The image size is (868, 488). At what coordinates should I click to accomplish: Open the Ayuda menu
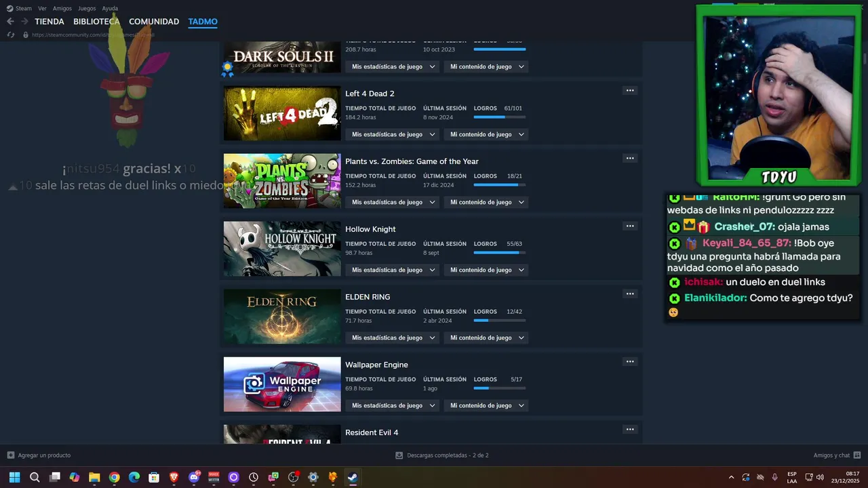[x=110, y=8]
